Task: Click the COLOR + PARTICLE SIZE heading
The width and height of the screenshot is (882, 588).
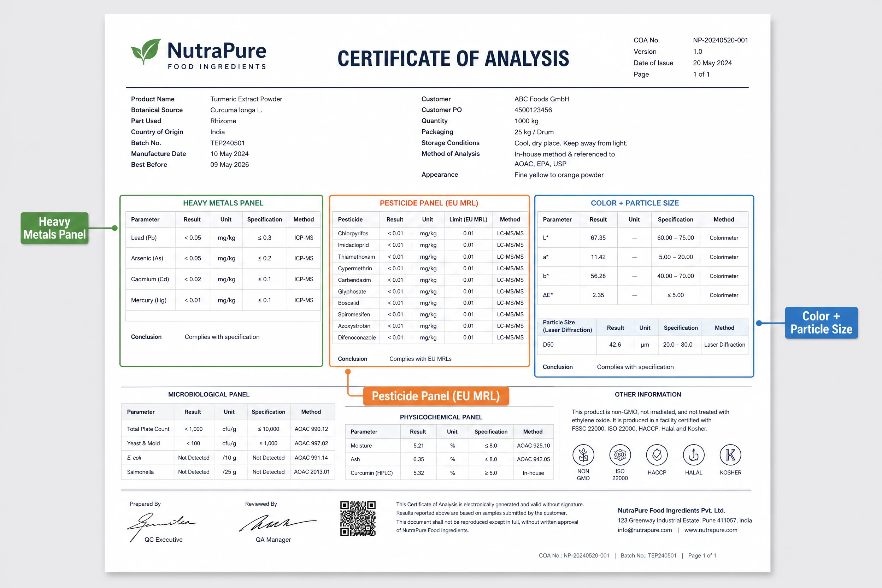Action: 635,203
